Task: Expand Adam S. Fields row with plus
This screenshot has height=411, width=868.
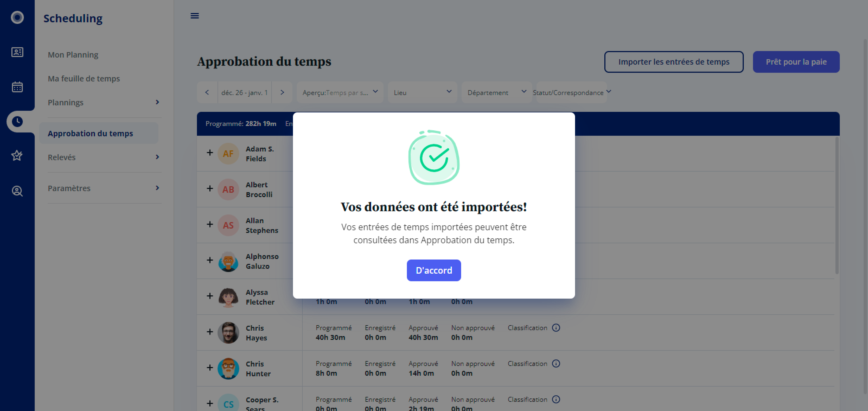Action: (210, 153)
